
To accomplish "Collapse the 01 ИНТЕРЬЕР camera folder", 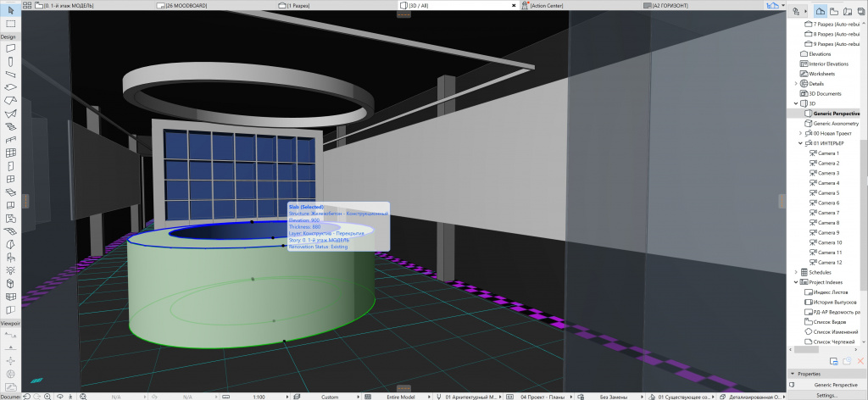I will pos(800,143).
